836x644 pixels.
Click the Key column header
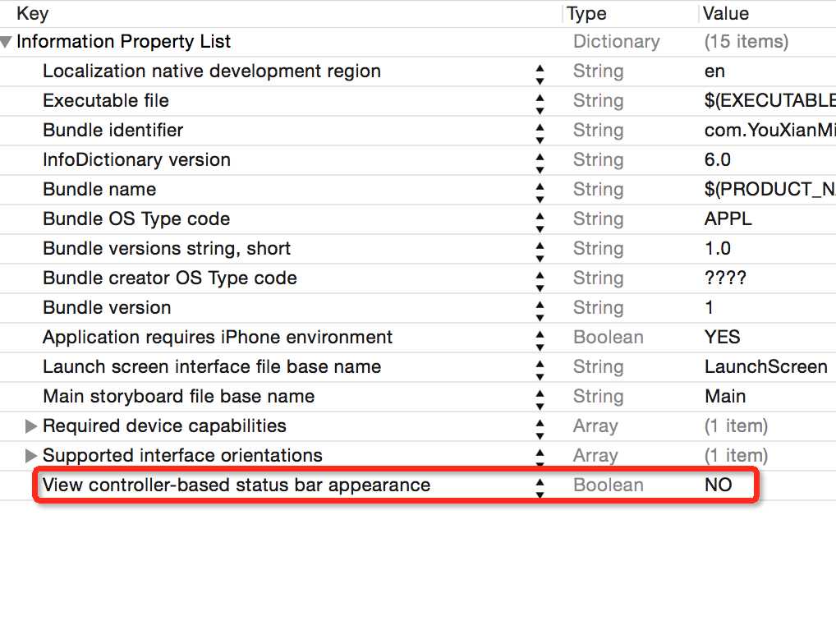[33, 13]
